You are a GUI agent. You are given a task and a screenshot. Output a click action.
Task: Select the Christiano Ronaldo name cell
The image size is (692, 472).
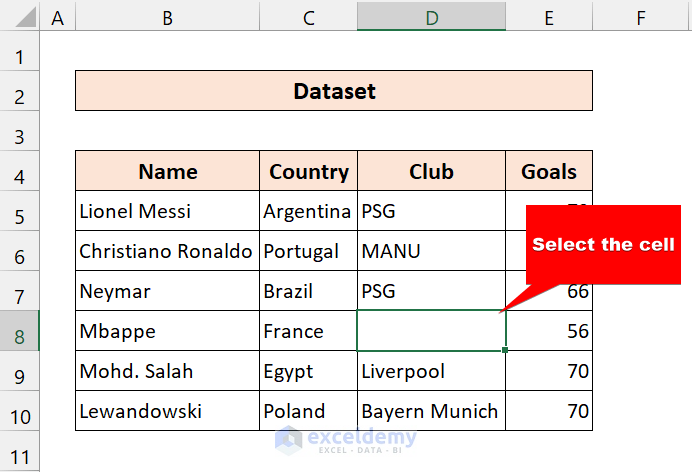click(167, 251)
